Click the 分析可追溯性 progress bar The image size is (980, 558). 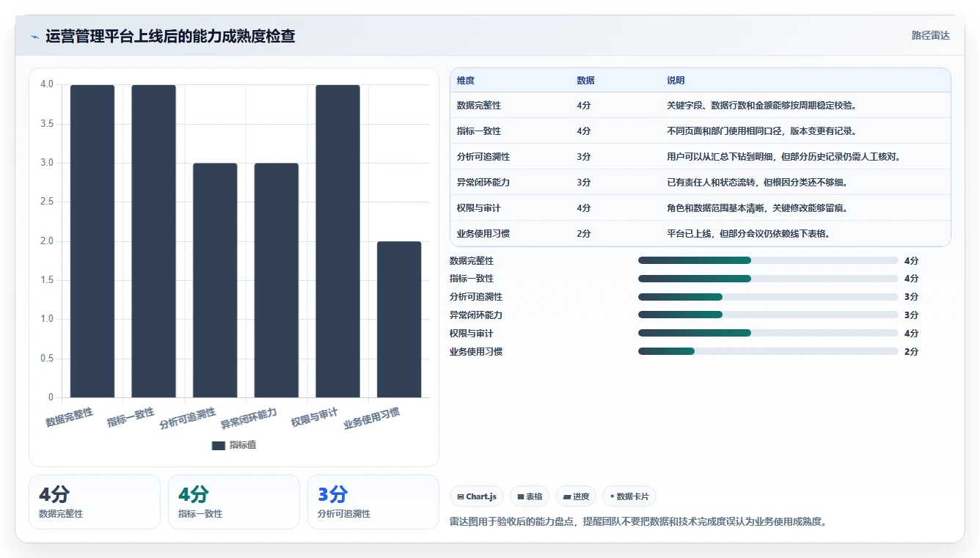768,297
